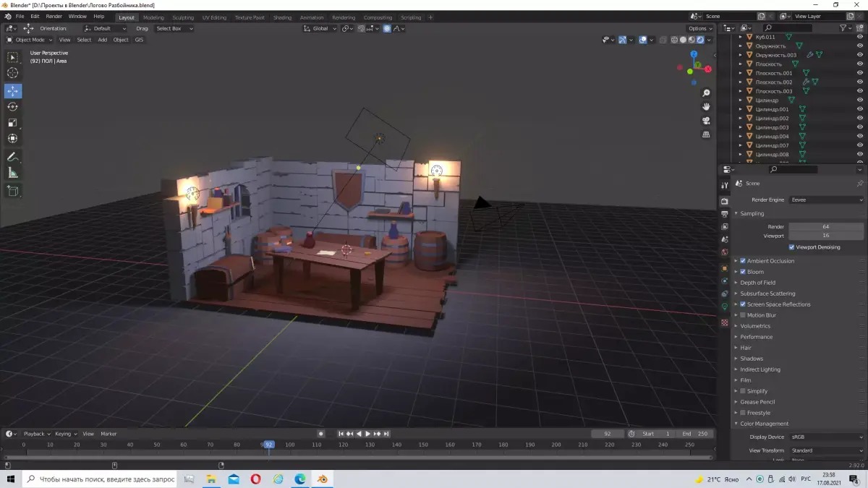Select the Select Box tool in toolbar
This screenshot has height=488, width=868.
12,57
